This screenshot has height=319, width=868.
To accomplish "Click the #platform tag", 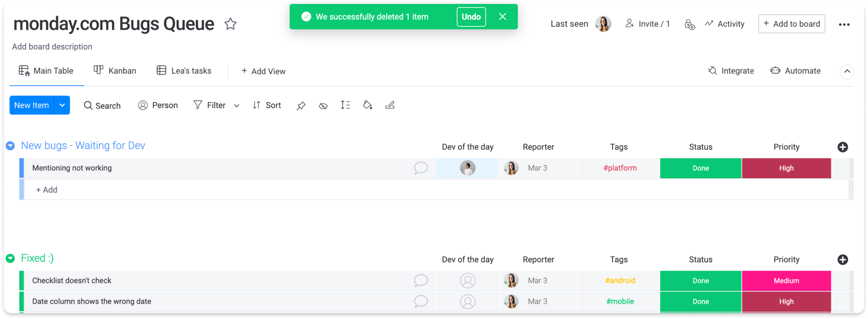I will click(x=620, y=168).
